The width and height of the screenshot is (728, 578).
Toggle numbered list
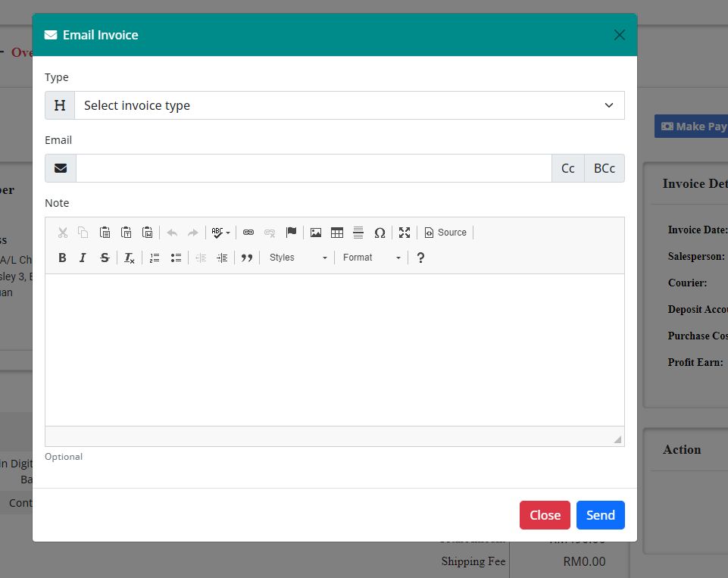155,258
